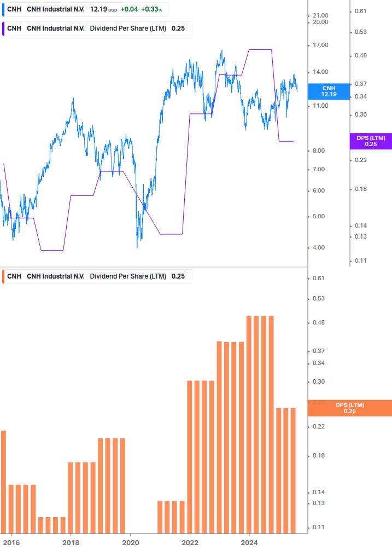Click the orange Dividend Per Share legend in lower chart
This screenshot has width=392, height=550.
coord(97,276)
